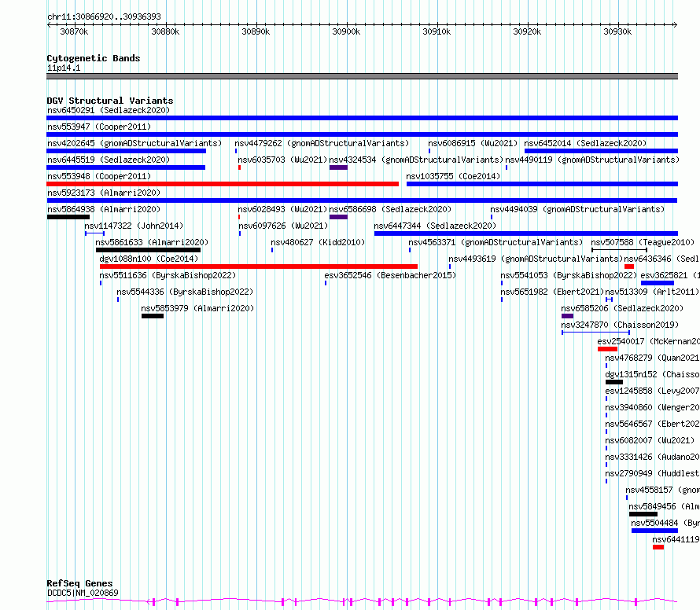Click the nsv480627 (Kidd2010) label
Viewport: 700px width, 610px height.
318,242
